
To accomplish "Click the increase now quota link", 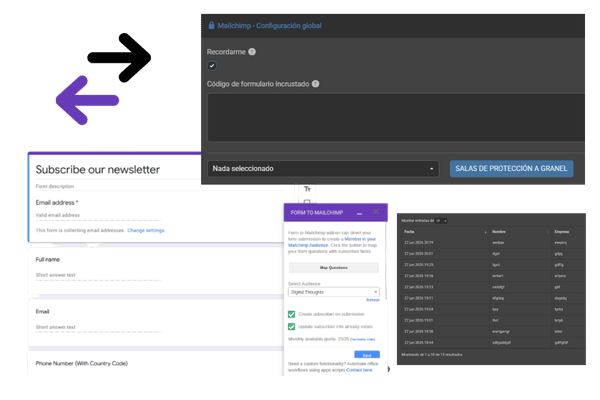I will click(x=363, y=340).
